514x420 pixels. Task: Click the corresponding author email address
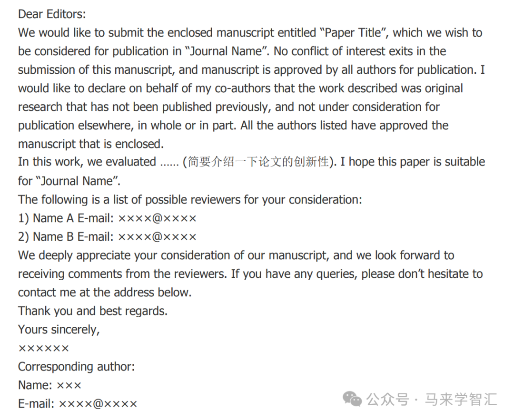(x=98, y=404)
